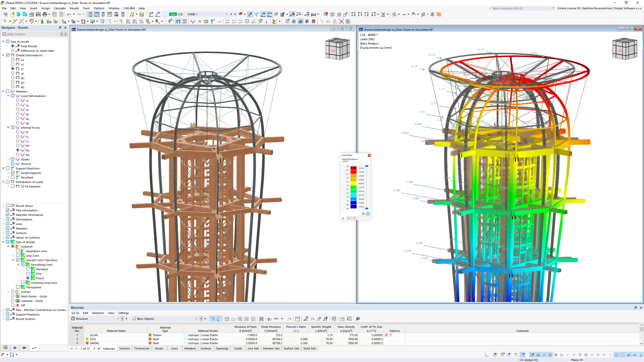The image size is (644, 362).
Task: Click the next page arrow for table 1 of 13
Action: 94,348
